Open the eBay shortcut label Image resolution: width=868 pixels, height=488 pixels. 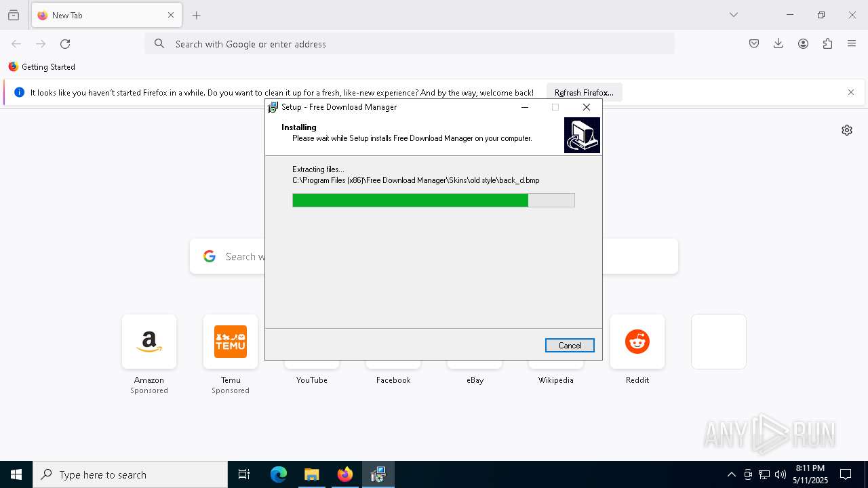475,380
